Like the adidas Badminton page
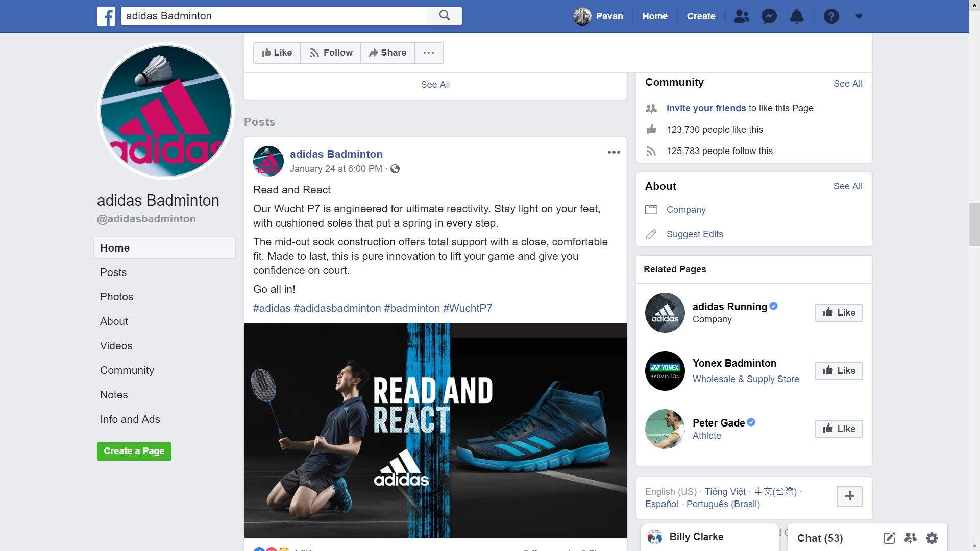 (x=277, y=53)
